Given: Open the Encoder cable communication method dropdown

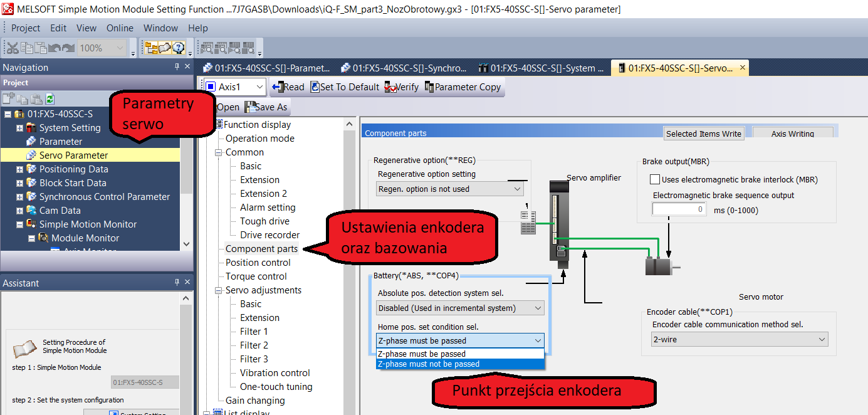Looking at the screenshot, I should click(822, 339).
